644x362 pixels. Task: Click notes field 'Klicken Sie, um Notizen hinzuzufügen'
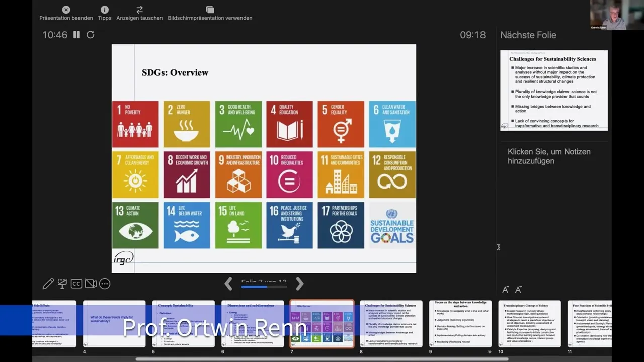click(549, 156)
